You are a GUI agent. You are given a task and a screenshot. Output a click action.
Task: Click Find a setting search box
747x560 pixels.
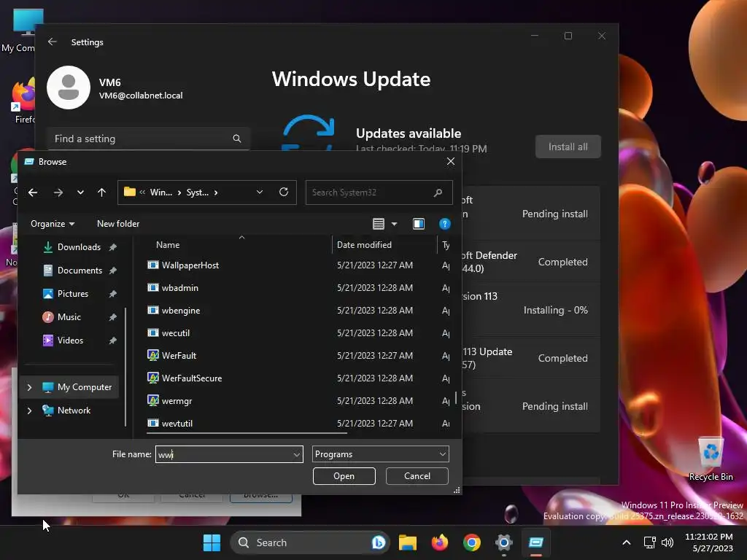(148, 139)
